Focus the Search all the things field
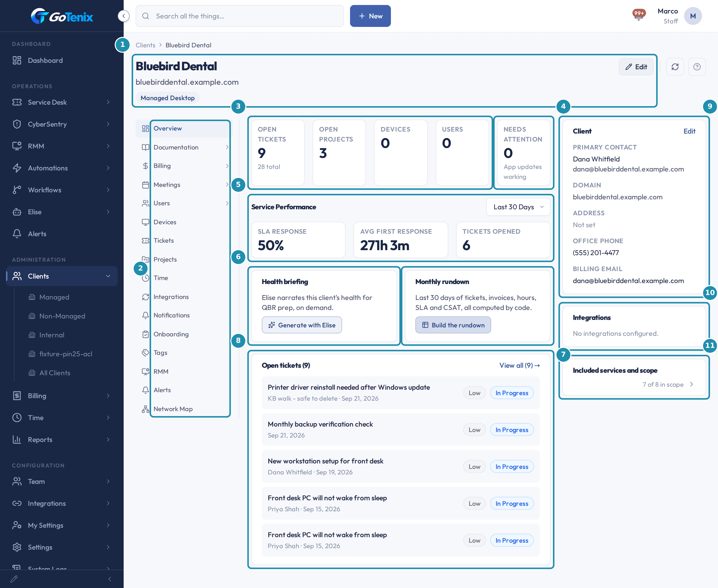This screenshot has height=588, width=718. 240,16
